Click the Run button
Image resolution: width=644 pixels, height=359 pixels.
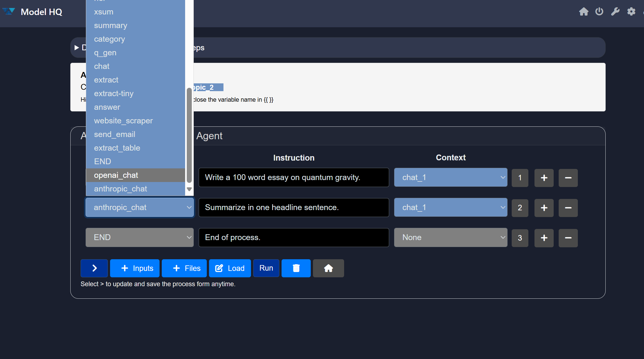point(266,268)
